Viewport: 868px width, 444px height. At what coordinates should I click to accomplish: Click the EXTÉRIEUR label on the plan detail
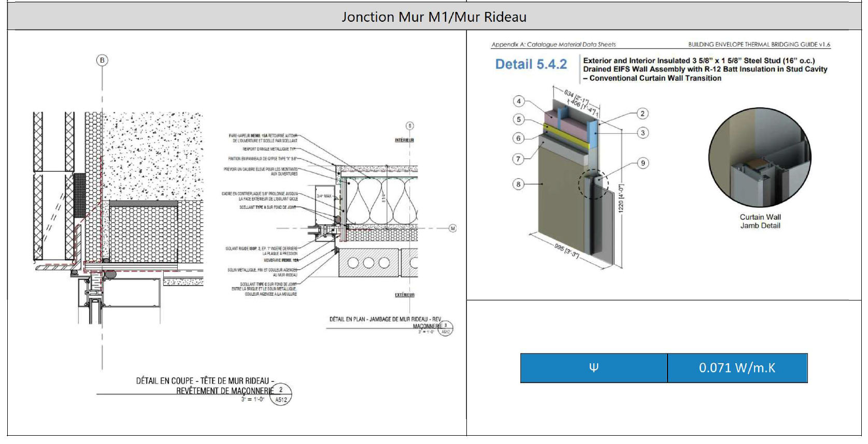404,295
